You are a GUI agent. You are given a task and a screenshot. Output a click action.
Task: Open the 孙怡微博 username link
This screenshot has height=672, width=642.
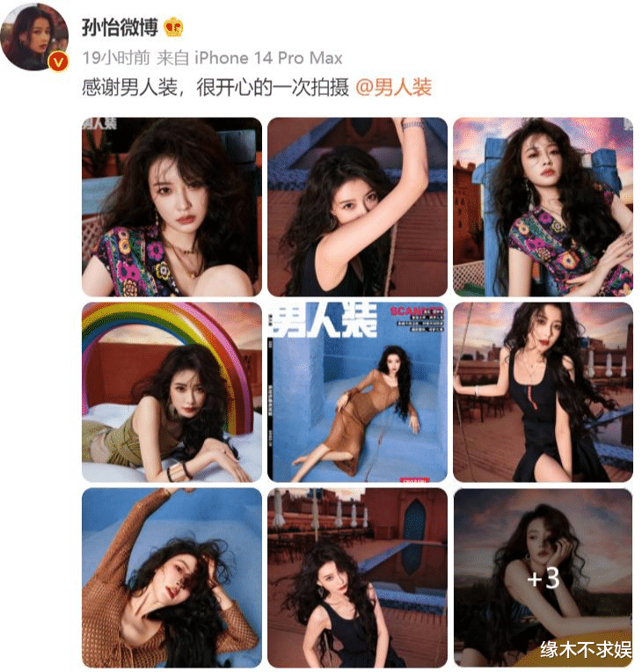120,28
